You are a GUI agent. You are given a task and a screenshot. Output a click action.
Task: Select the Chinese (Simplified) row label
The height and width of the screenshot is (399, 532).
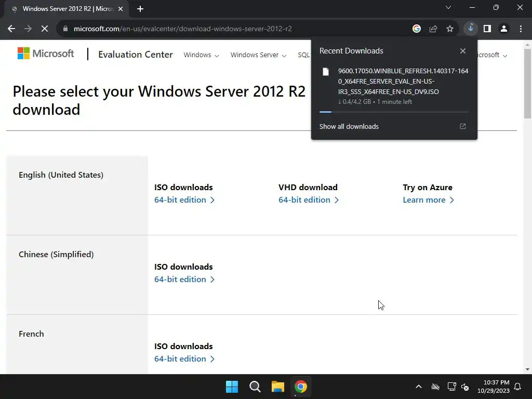coord(56,254)
